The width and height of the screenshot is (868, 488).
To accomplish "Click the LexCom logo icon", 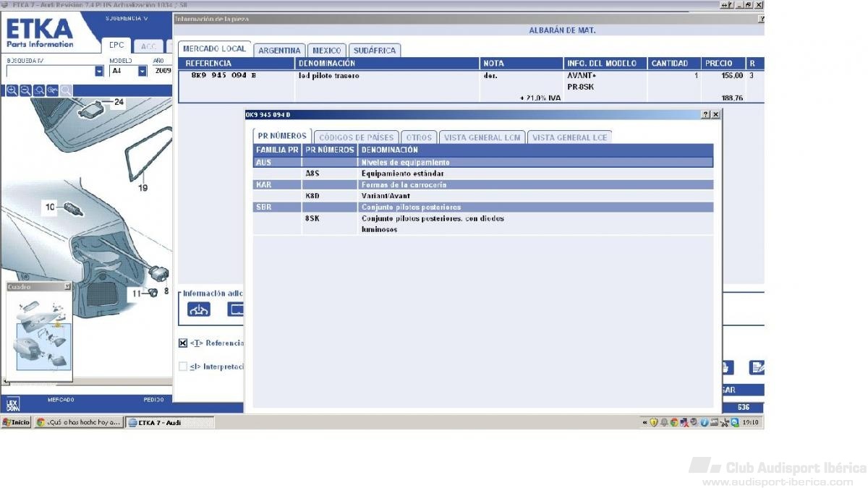I will [x=13, y=404].
